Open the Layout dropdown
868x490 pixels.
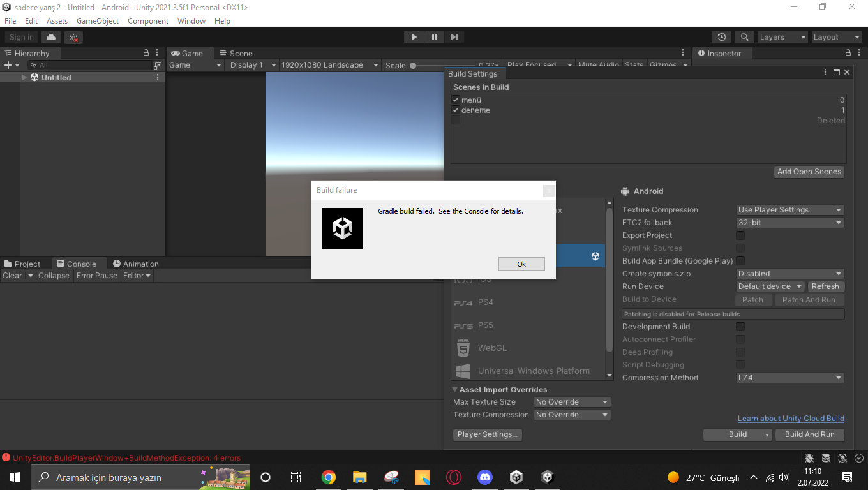[837, 37]
